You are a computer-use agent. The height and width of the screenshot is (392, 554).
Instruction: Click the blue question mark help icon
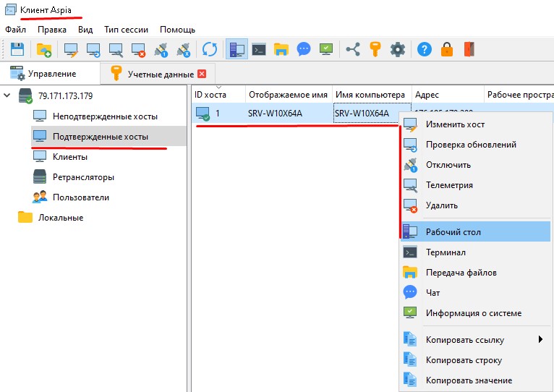(425, 49)
